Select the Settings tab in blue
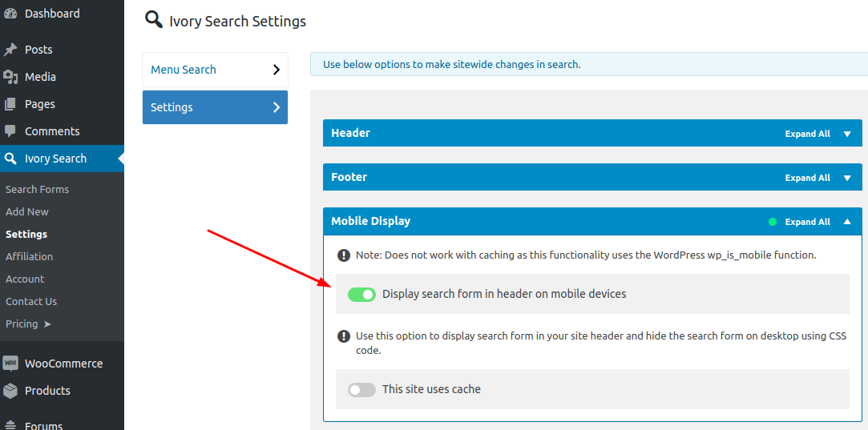The height and width of the screenshot is (430, 868). click(x=216, y=107)
